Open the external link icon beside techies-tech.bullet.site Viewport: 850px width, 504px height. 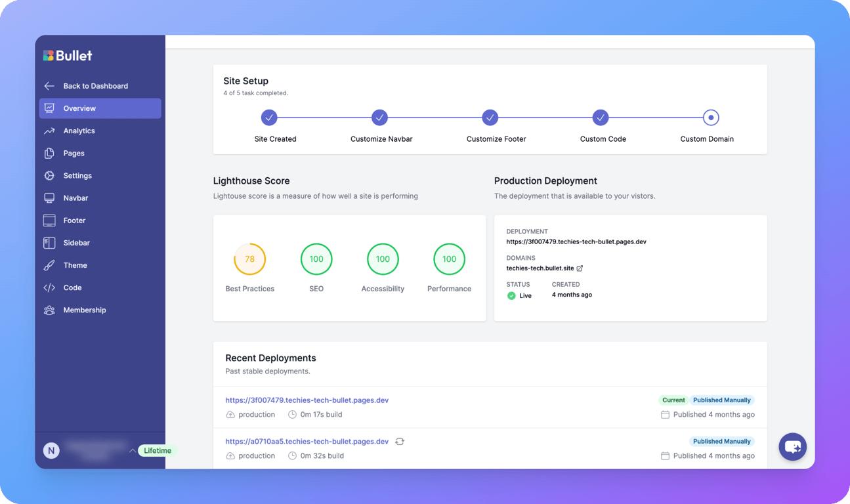[x=580, y=268]
